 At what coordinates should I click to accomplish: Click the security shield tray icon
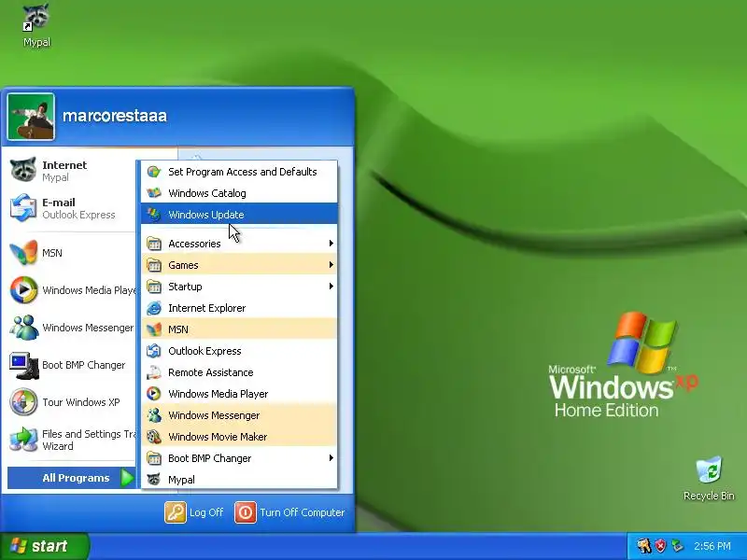(x=660, y=546)
